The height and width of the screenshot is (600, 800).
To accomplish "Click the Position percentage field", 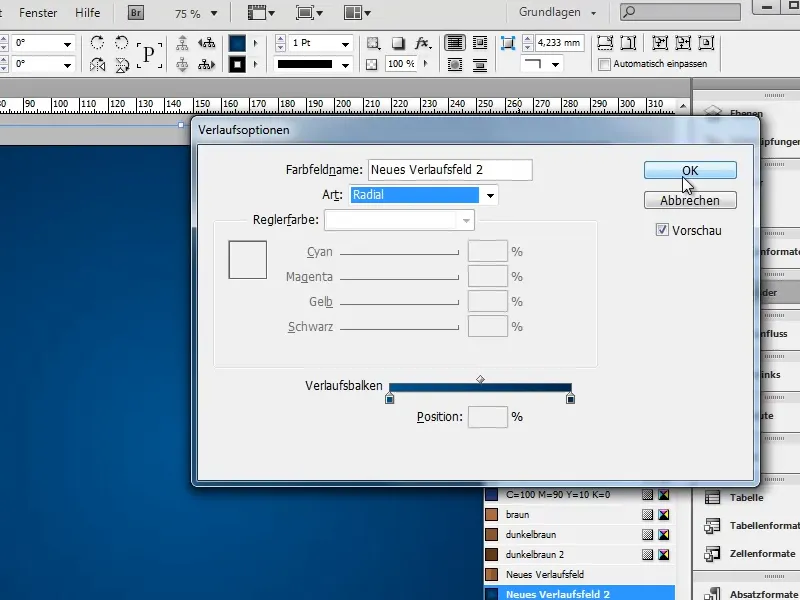I will [x=487, y=417].
